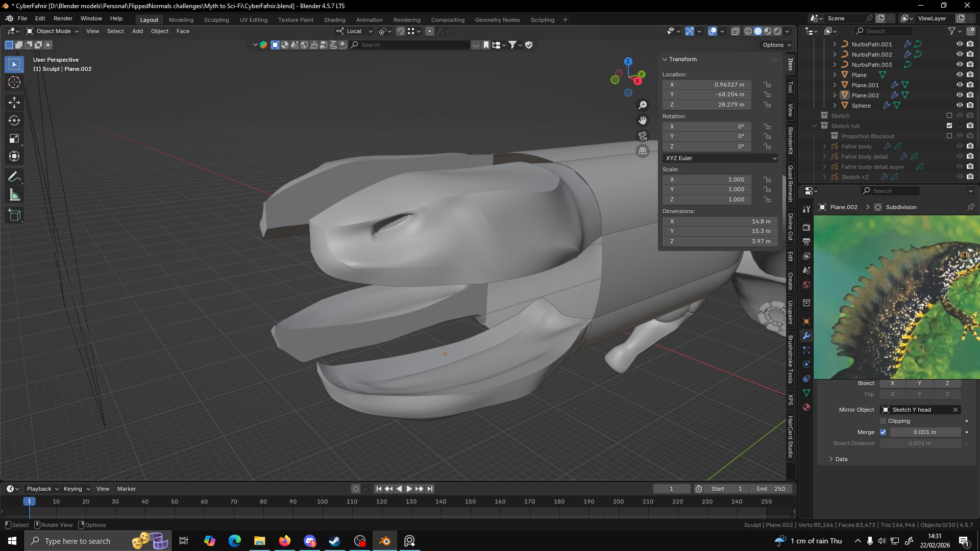Activate the Annotate tool

pos(14,177)
